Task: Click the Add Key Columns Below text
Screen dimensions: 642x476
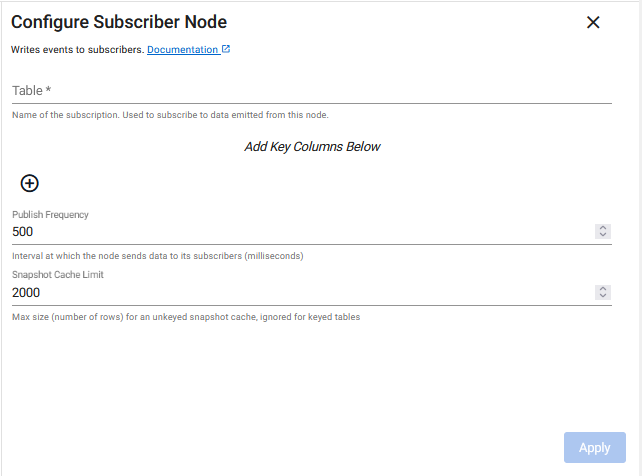Action: [312, 147]
